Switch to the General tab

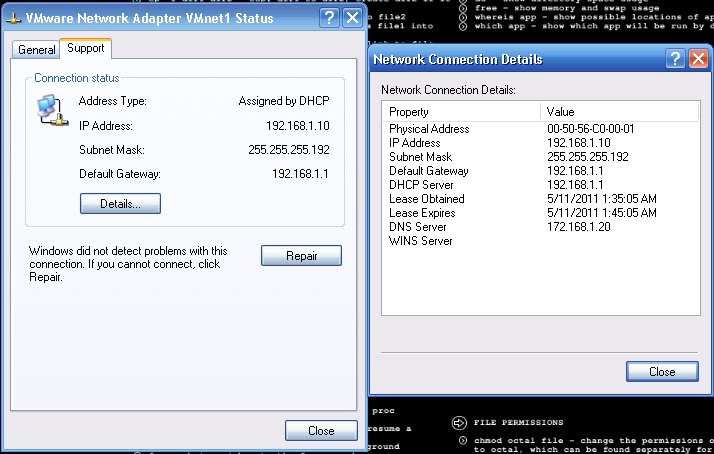tap(36, 49)
